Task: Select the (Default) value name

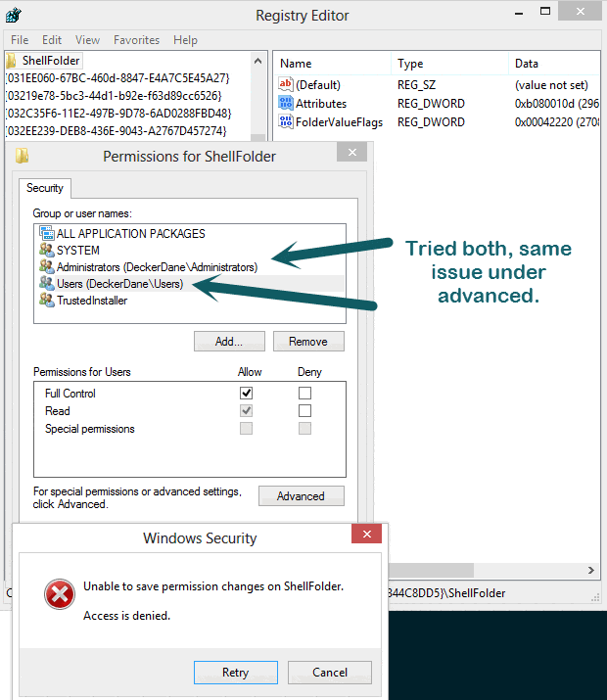Action: coord(318,85)
